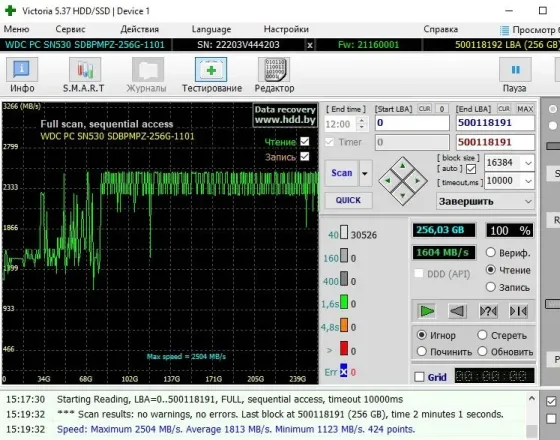The image size is (560, 440).
Task: Click the Start LBA input field
Action: (x=412, y=123)
